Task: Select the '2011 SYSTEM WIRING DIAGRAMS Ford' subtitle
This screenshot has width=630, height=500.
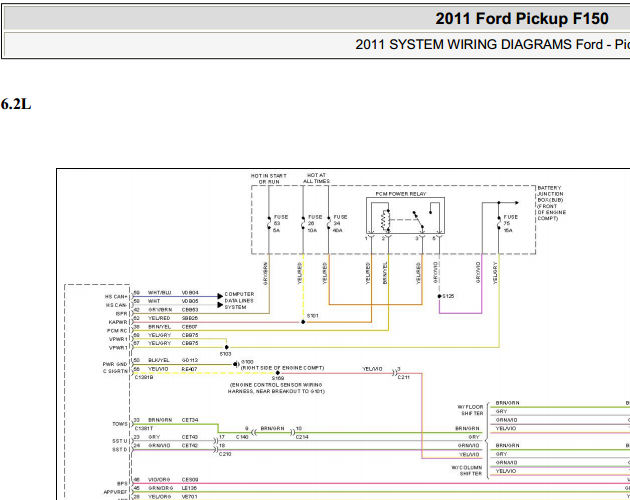Action: tap(479, 44)
